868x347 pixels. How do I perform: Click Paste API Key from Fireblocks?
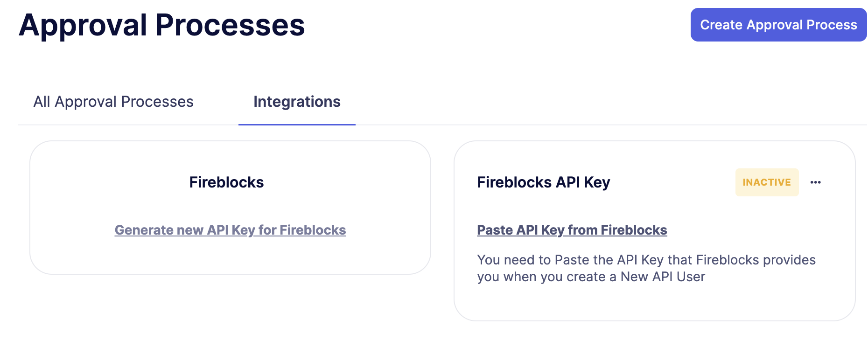(572, 229)
